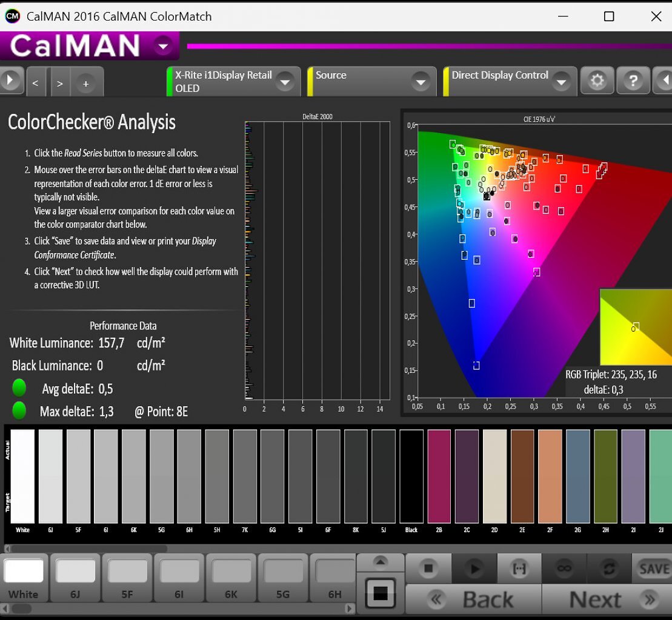
Task: Expand the pattern selector up arrow
Action: pyautogui.click(x=381, y=562)
